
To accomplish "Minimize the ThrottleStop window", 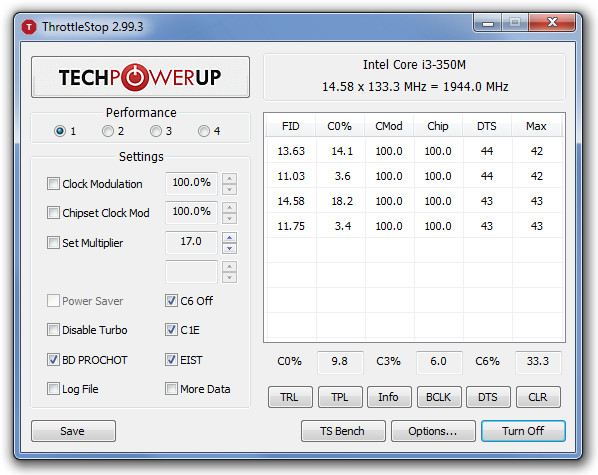I will pos(488,23).
